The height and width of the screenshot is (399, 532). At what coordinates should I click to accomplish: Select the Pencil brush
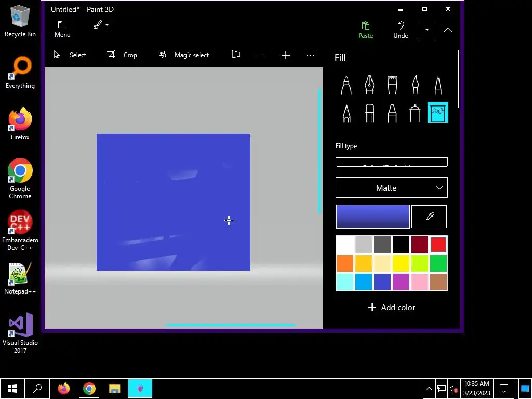[347, 113]
